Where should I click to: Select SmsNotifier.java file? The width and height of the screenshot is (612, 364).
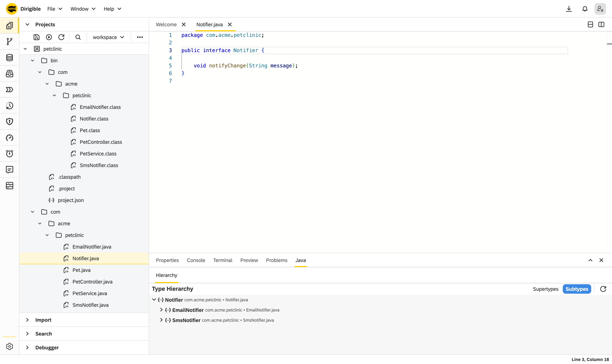click(x=84, y=305)
